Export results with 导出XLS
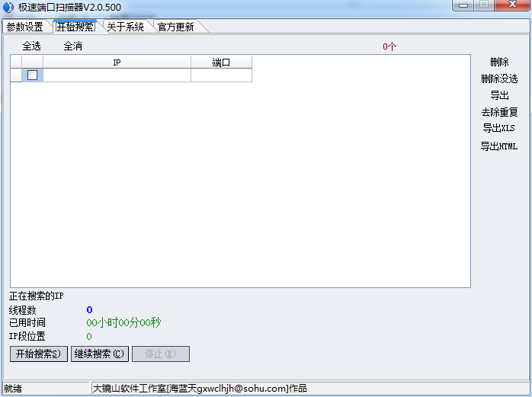 pos(498,128)
